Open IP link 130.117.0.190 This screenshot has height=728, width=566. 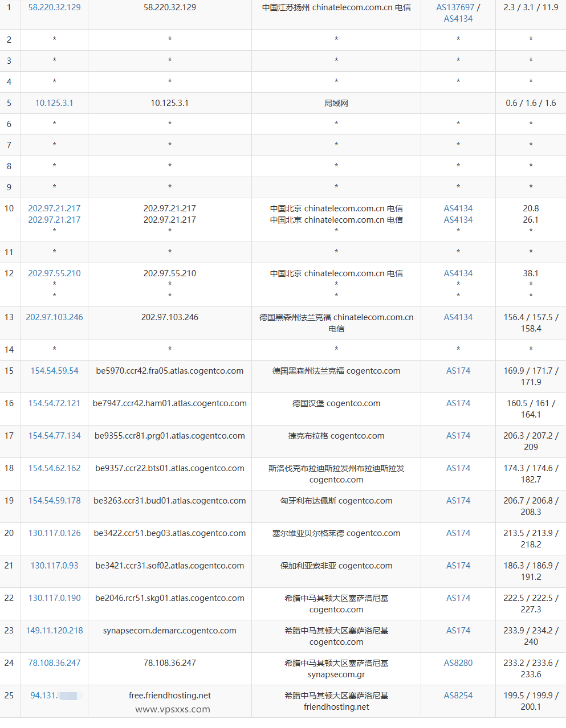54,598
